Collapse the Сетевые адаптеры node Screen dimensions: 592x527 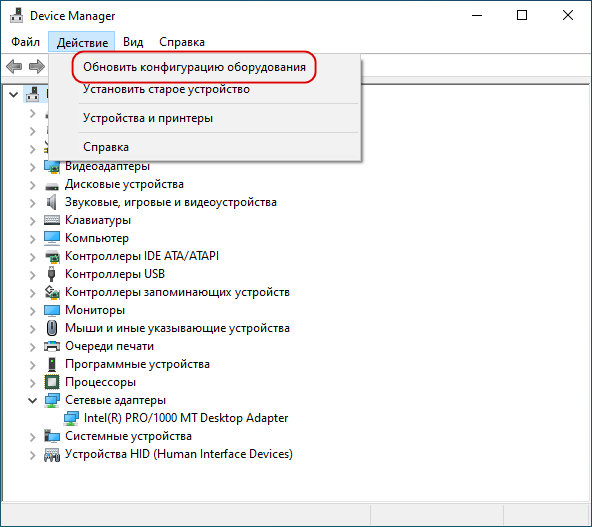pyautogui.click(x=33, y=400)
